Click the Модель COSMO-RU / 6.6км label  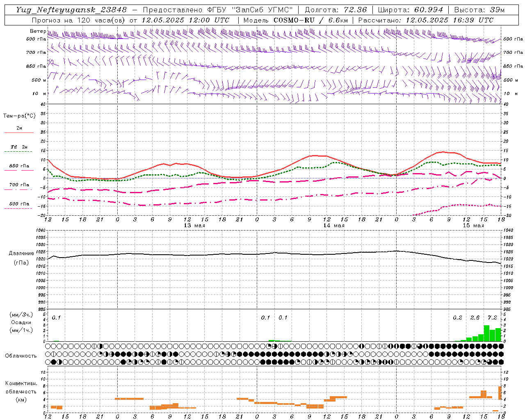pos(296,20)
